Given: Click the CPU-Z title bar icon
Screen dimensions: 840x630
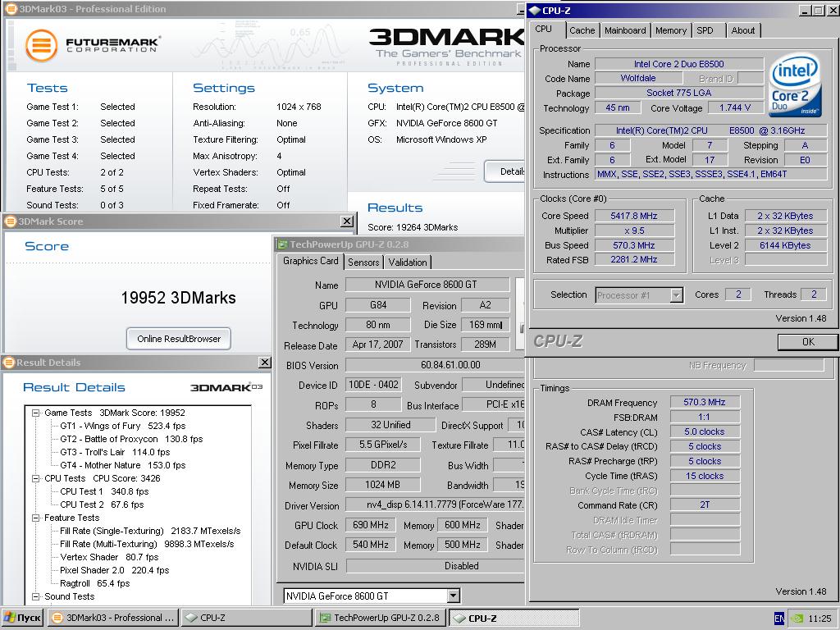Looking at the screenshot, I should (x=535, y=10).
